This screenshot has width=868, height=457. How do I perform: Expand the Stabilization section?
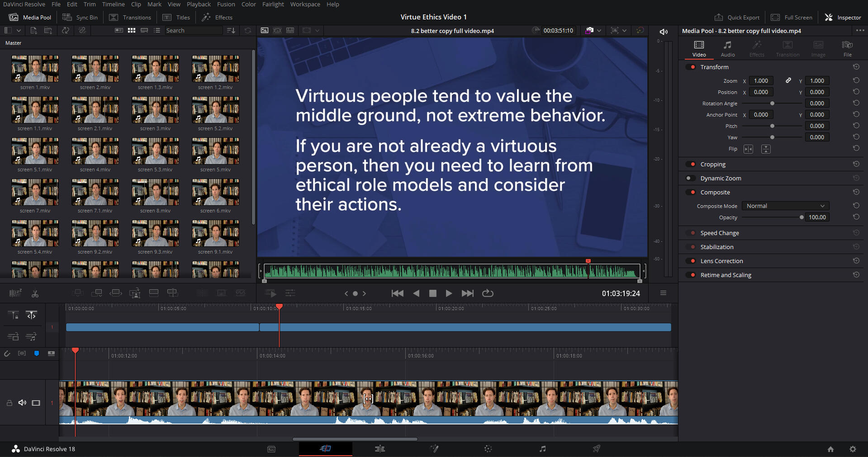[716, 247]
